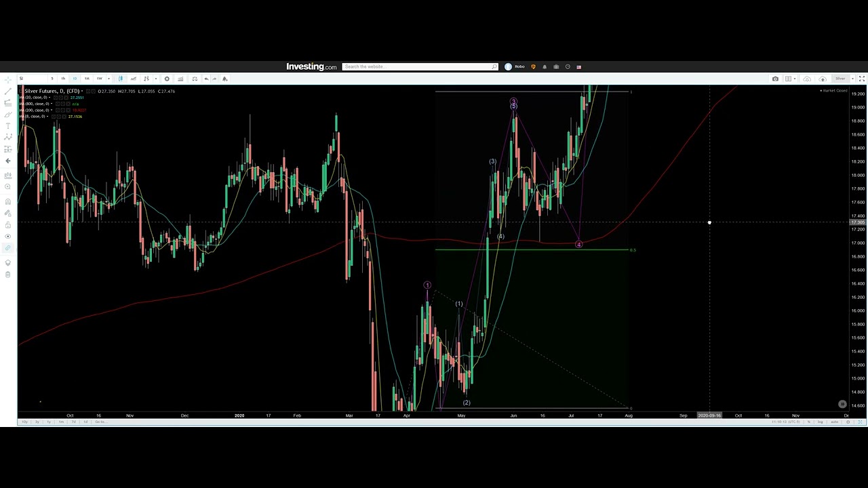Click the chart templates icon
The image size is (868, 488).
point(146,79)
